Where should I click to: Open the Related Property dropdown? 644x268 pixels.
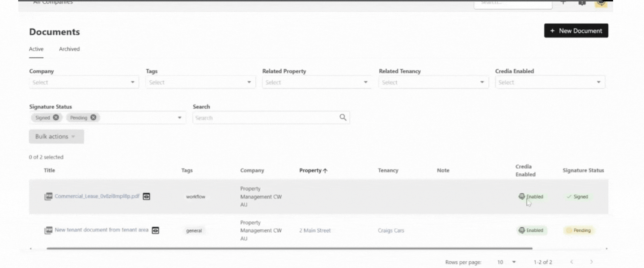pos(317,82)
